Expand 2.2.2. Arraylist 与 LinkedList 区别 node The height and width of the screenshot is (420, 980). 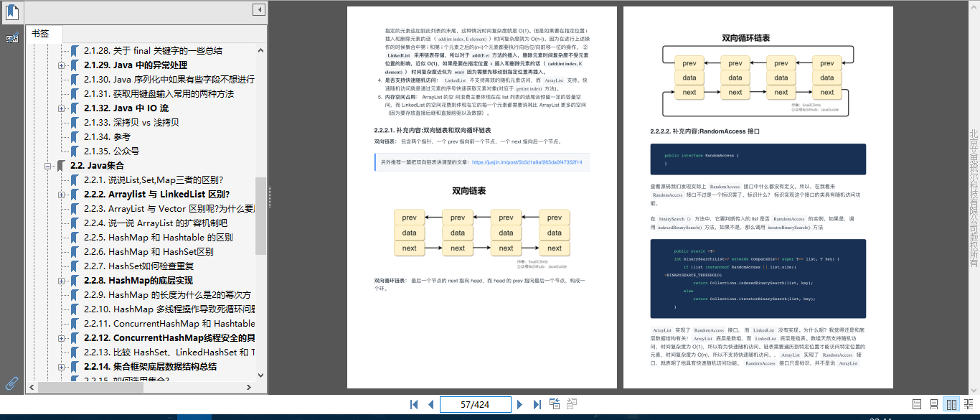pos(62,195)
